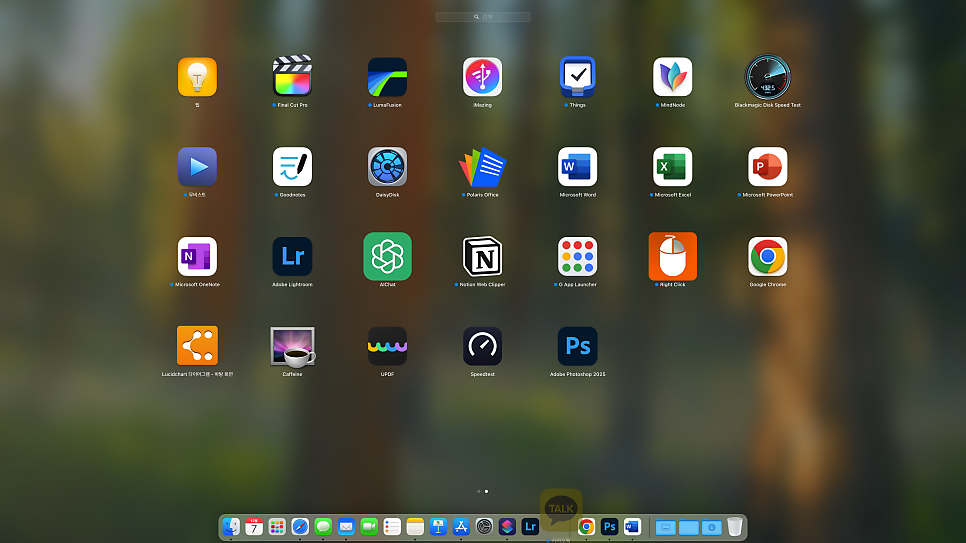Open the LumaFusion app
This screenshot has width=966, height=543.
[x=388, y=77]
